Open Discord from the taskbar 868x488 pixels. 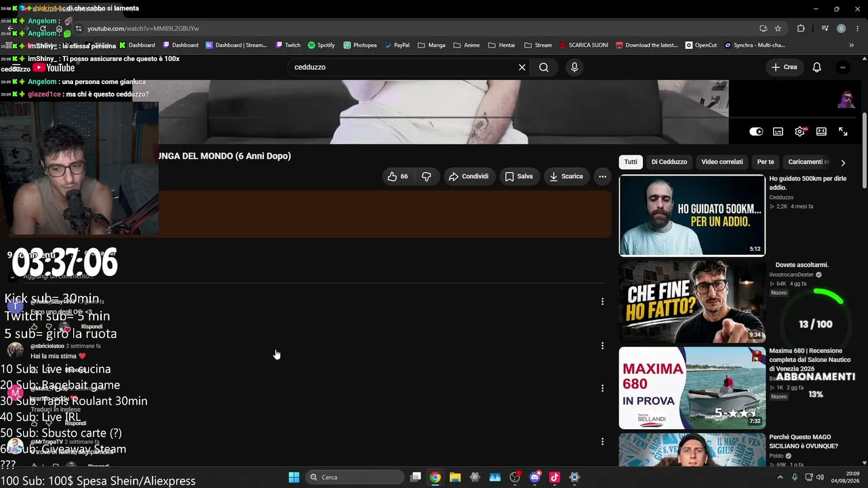pyautogui.click(x=534, y=477)
